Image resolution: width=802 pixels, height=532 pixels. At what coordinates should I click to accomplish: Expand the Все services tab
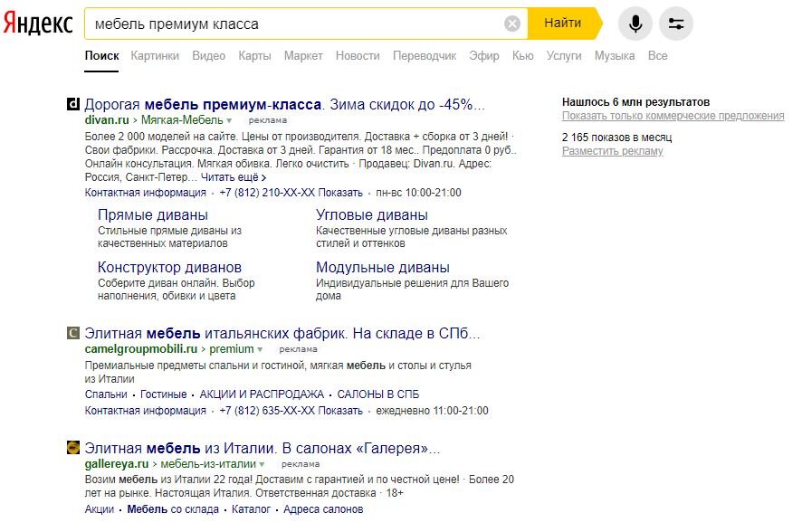tap(658, 56)
